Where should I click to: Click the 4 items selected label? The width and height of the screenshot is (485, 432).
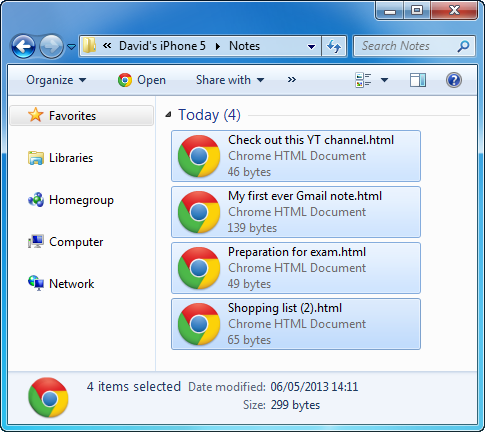point(134,387)
